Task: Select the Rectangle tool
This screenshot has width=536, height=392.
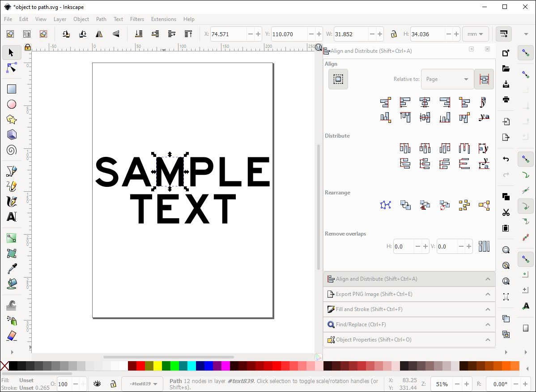Action: [x=12, y=89]
